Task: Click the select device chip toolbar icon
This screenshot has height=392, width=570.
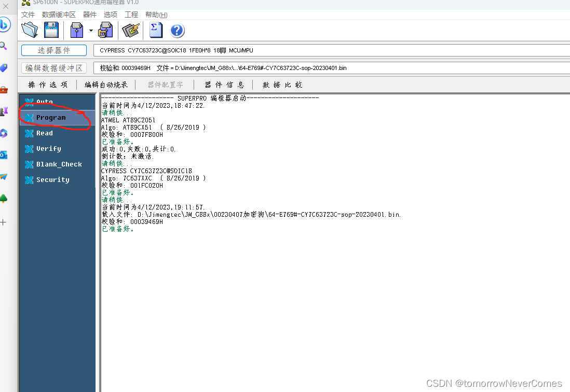Action: coord(77,30)
